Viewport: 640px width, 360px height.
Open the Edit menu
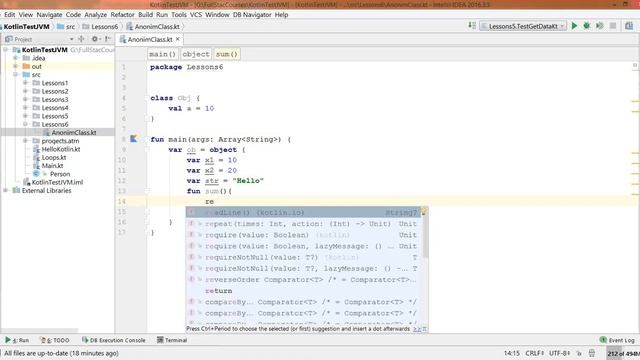(9, 15)
